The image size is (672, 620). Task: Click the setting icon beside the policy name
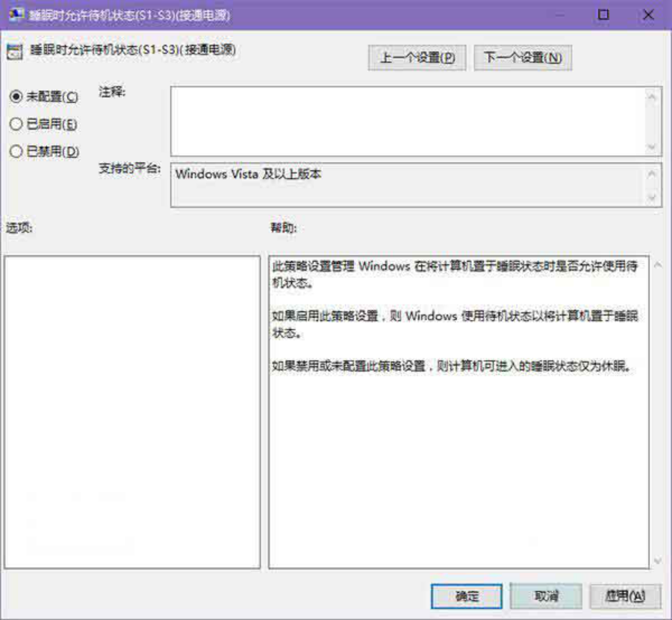point(14,52)
